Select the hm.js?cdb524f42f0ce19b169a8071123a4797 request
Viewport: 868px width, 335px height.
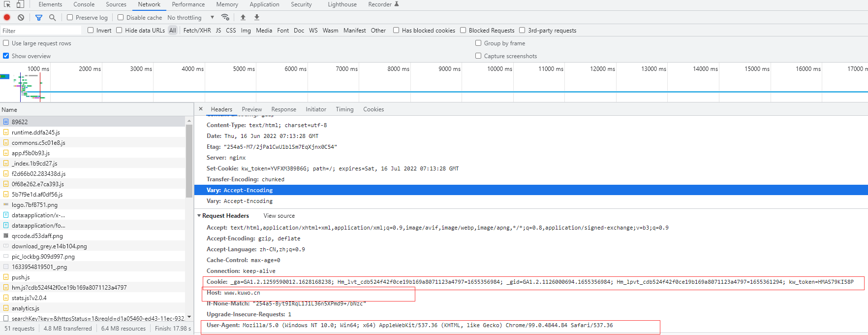[93, 287]
